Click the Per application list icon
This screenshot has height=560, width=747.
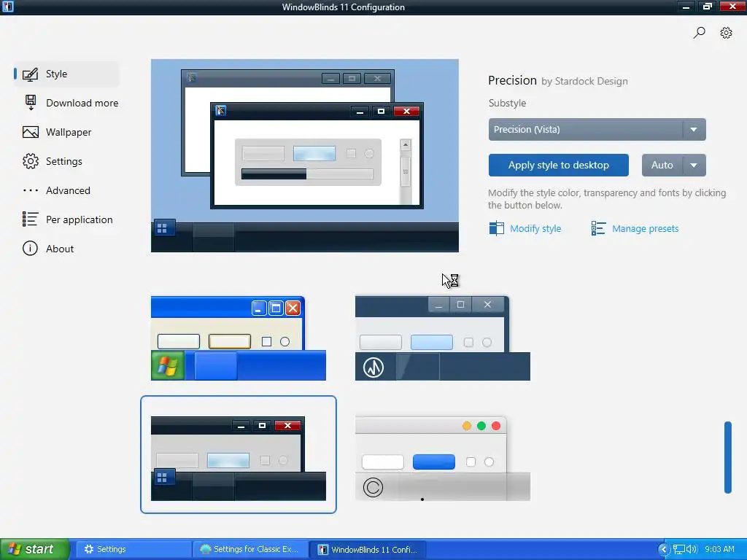(31, 219)
